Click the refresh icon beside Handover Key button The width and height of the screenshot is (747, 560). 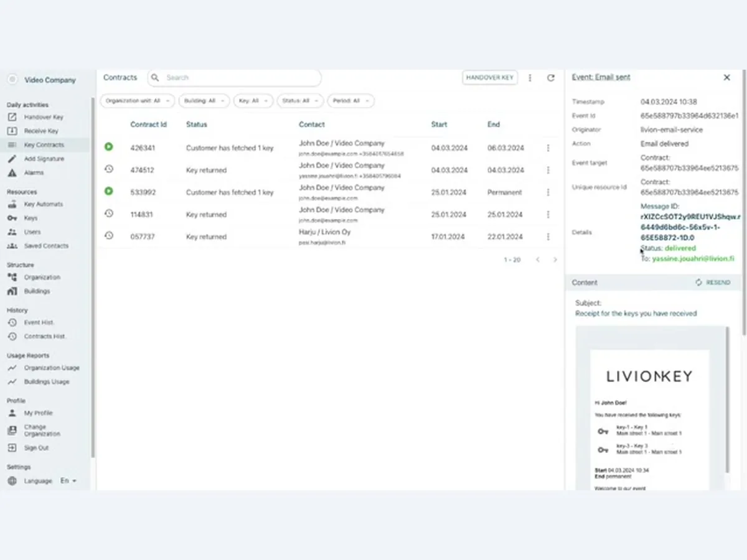tap(551, 78)
